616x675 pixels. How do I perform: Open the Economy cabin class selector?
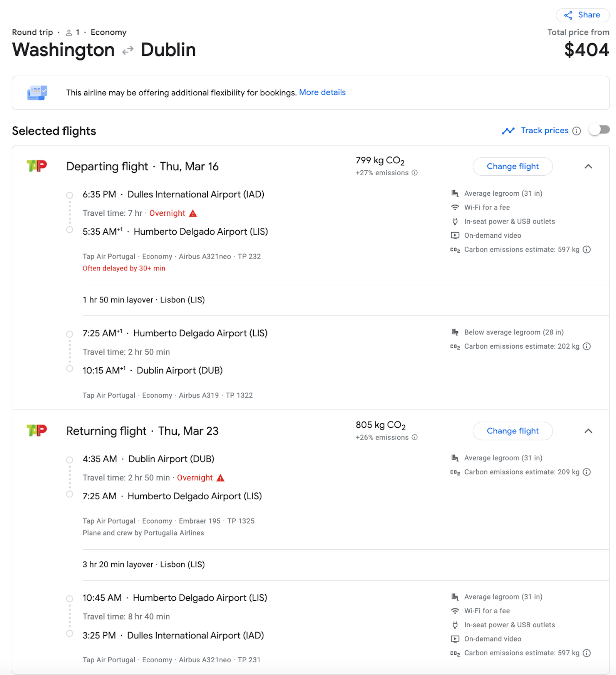coord(108,32)
